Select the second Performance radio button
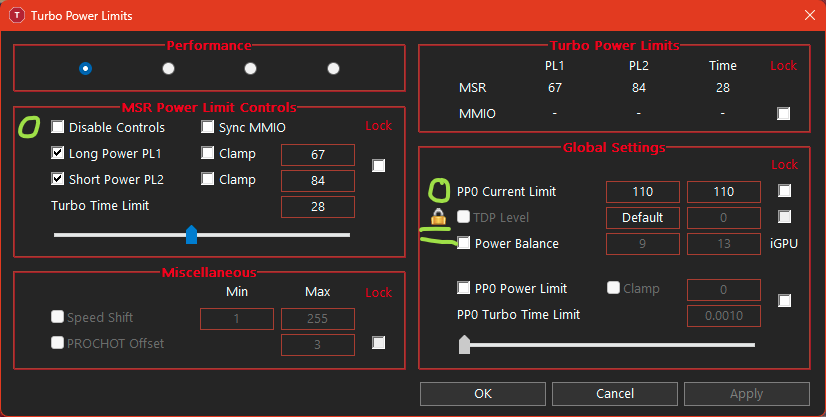Viewport: 826px width, 417px height. [168, 68]
